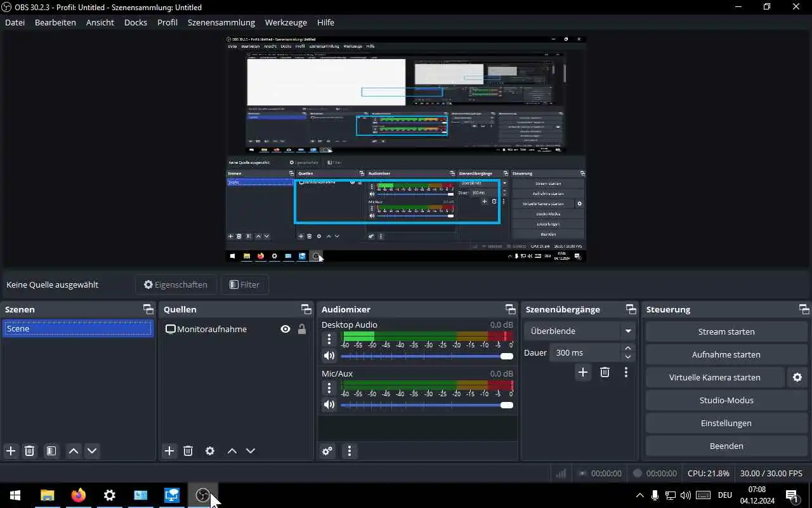Open Bearbeiten menu
Image resolution: width=812 pixels, height=508 pixels.
point(55,22)
